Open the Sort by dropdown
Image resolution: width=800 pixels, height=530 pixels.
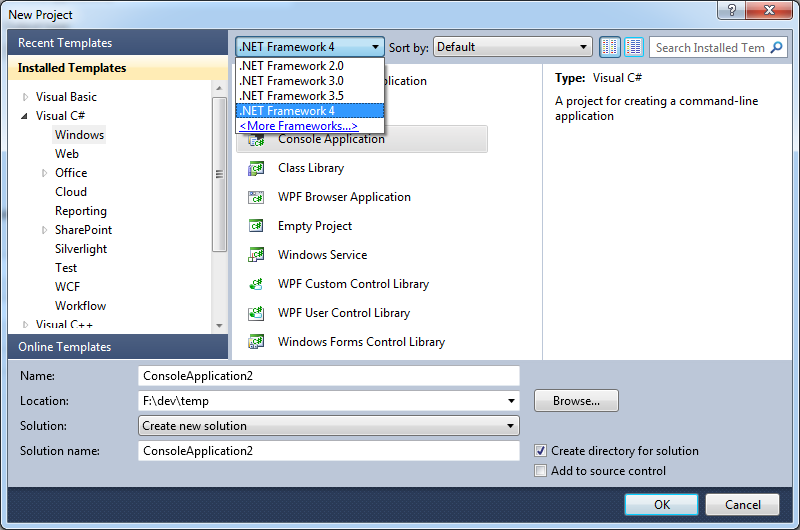(513, 47)
